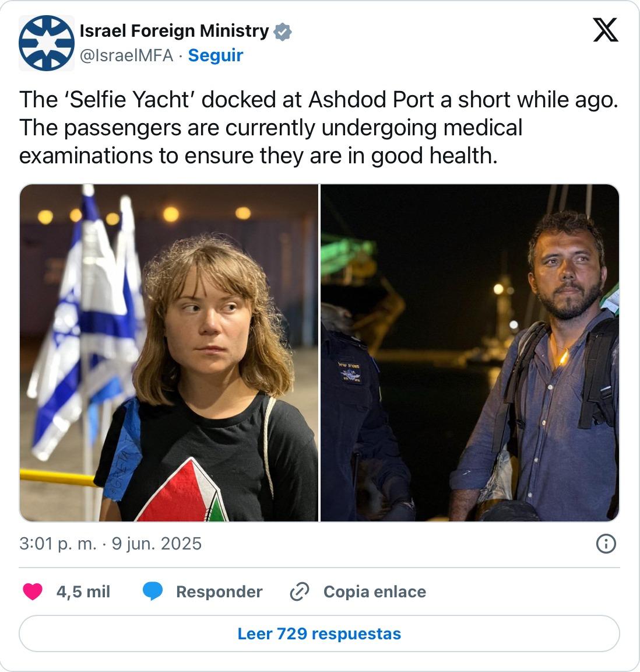Open the left photo with Israeli flags
640x672 pixels.
169,353
